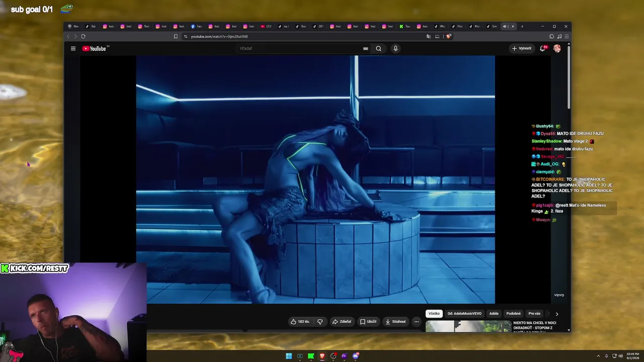Image resolution: width=644 pixels, height=362 pixels.
Task: Select the Podobné filter chip
Action: coord(514,314)
